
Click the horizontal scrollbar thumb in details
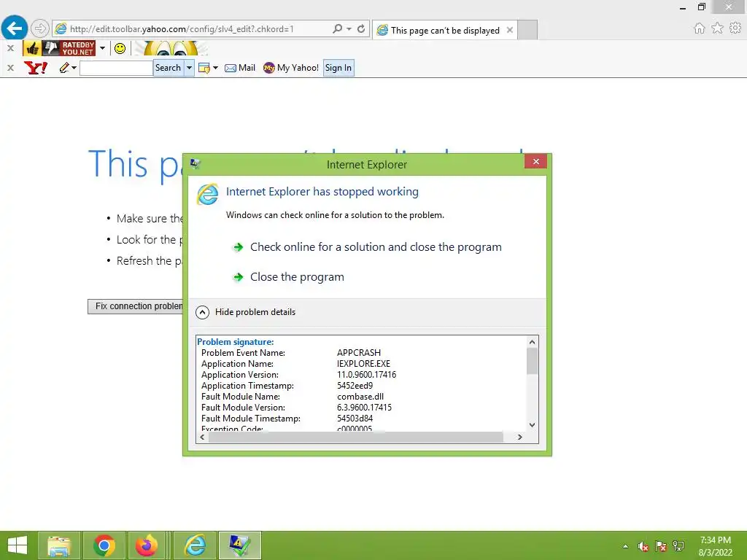(356, 437)
